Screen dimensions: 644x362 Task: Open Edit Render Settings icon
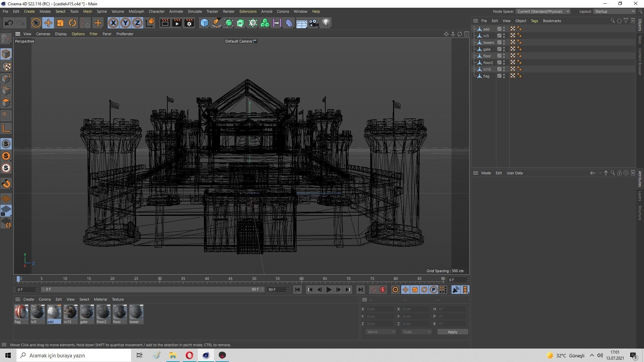[x=189, y=23]
